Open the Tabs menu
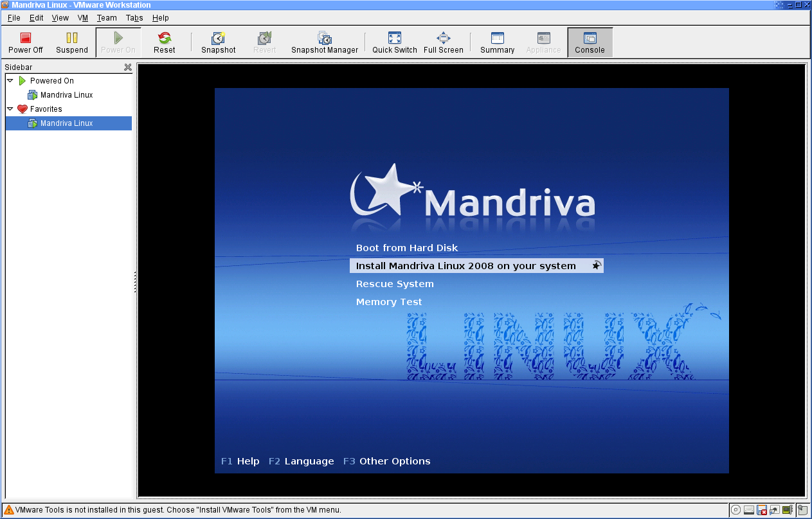 point(134,18)
